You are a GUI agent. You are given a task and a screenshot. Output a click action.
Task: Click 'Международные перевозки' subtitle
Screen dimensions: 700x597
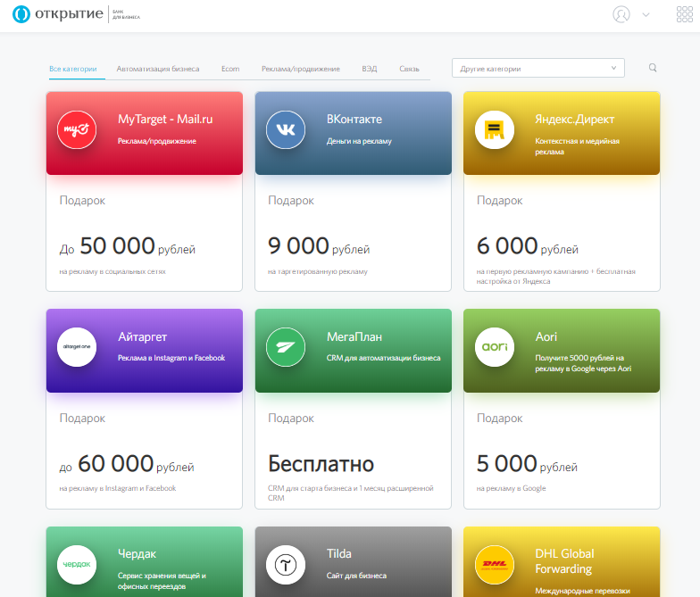pos(582,591)
